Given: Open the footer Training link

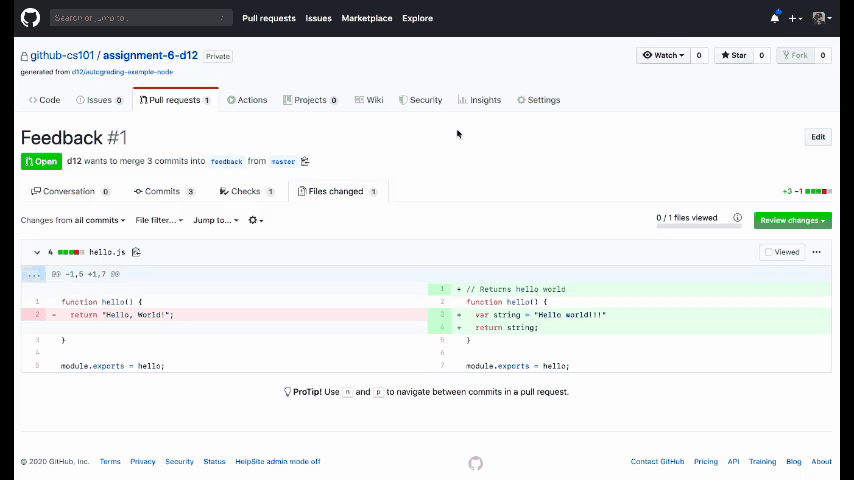Looking at the screenshot, I should click(x=762, y=461).
